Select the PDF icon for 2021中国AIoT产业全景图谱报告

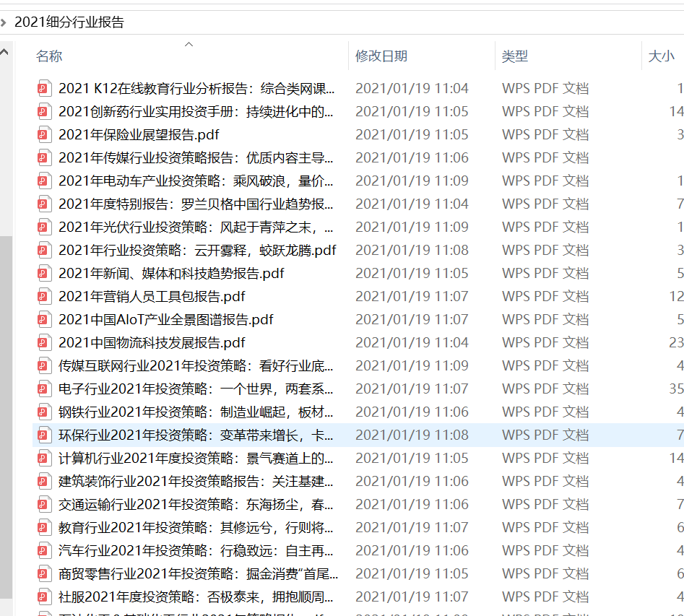(x=45, y=319)
